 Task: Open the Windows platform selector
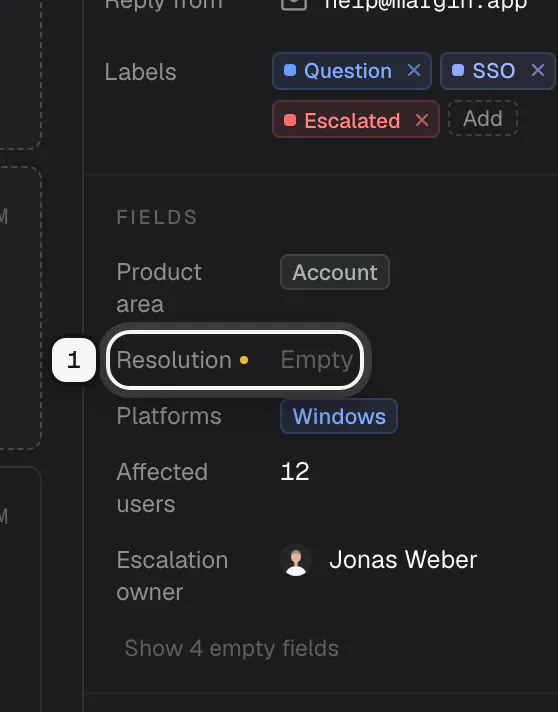tap(339, 416)
